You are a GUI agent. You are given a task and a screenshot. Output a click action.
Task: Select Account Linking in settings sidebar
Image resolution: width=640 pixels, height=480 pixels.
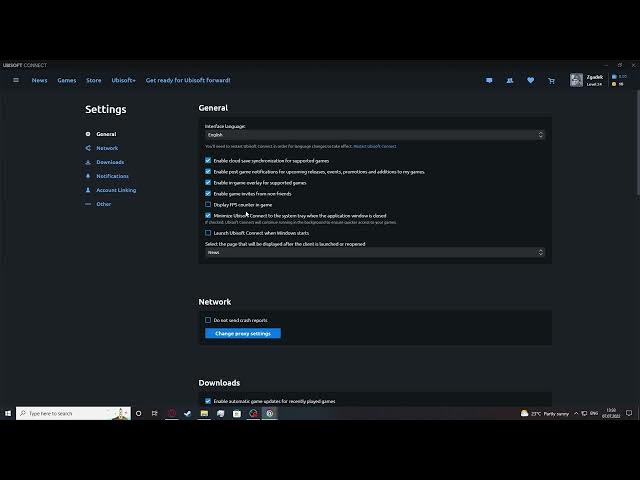116,190
